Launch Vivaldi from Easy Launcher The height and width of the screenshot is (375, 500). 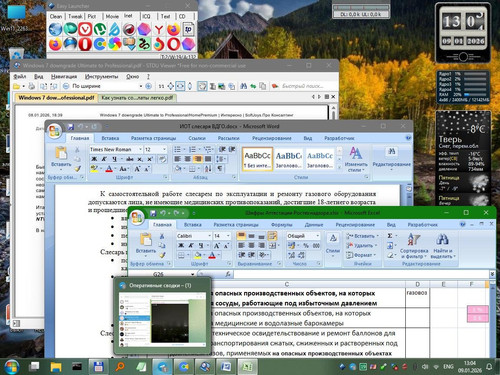(85, 29)
